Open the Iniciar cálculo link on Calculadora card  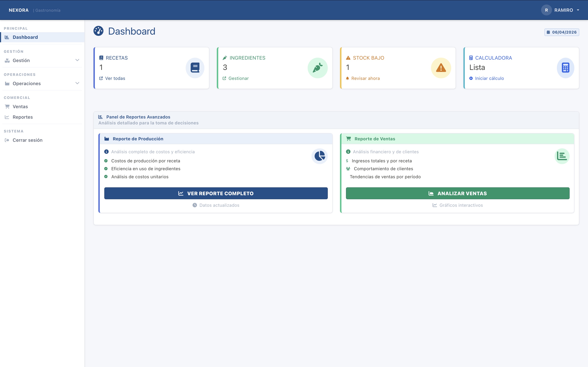489,78
